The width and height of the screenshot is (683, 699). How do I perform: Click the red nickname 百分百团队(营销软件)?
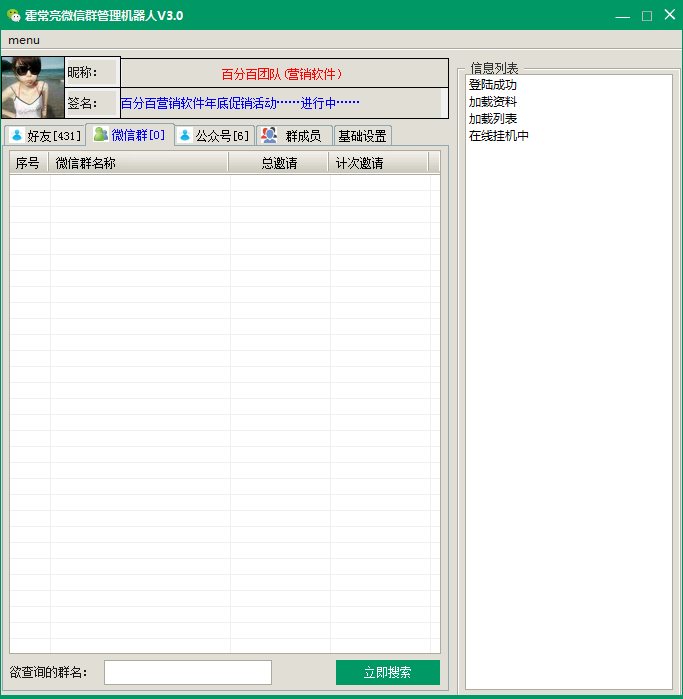pos(282,74)
